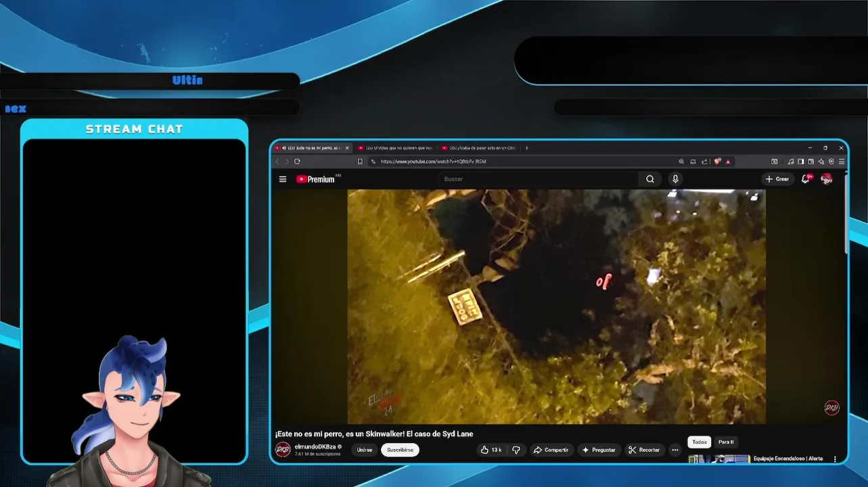Open the media control music note icon

point(790,162)
